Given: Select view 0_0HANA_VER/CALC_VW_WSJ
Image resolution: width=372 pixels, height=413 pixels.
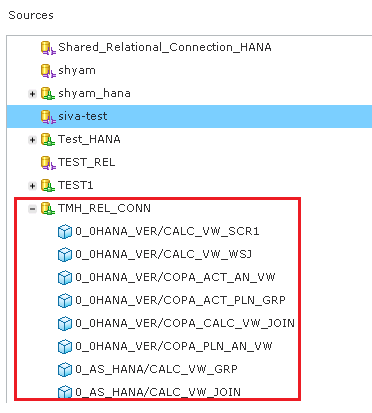Looking at the screenshot, I should click(x=163, y=254).
